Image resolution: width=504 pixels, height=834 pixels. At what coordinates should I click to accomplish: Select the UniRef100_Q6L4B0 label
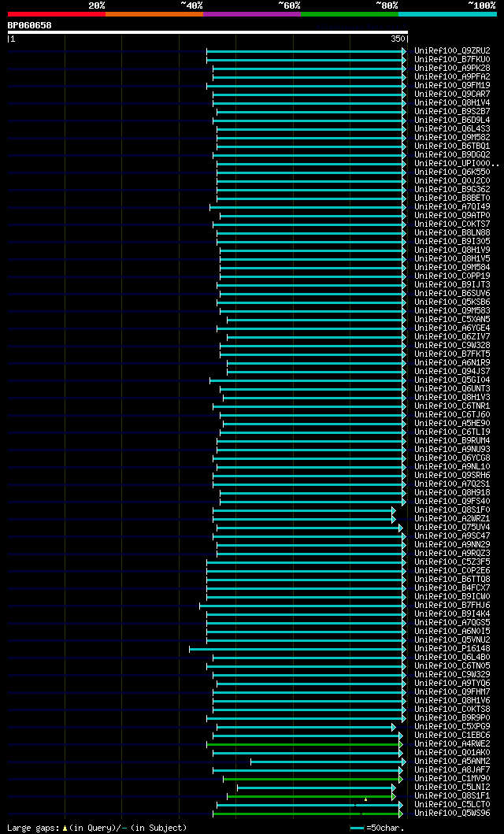453,658
